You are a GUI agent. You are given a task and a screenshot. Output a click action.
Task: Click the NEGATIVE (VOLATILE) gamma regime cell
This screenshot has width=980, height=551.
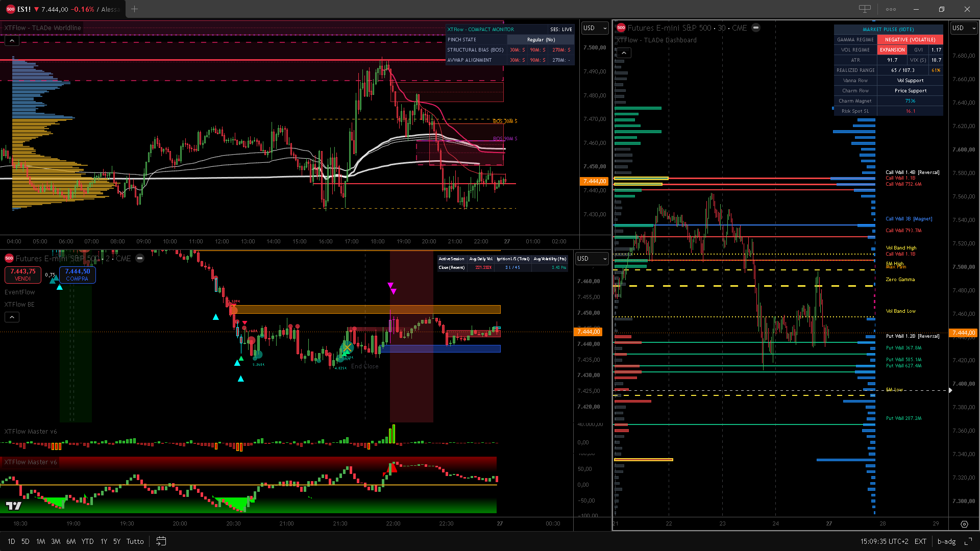click(x=910, y=40)
